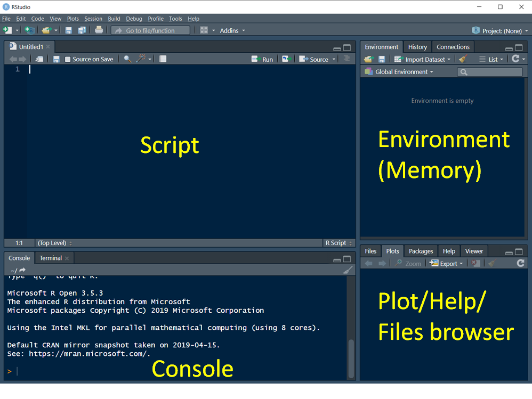This screenshot has height=399, width=532.
Task: Open the (Top Level) scope selector
Action: pyautogui.click(x=54, y=243)
